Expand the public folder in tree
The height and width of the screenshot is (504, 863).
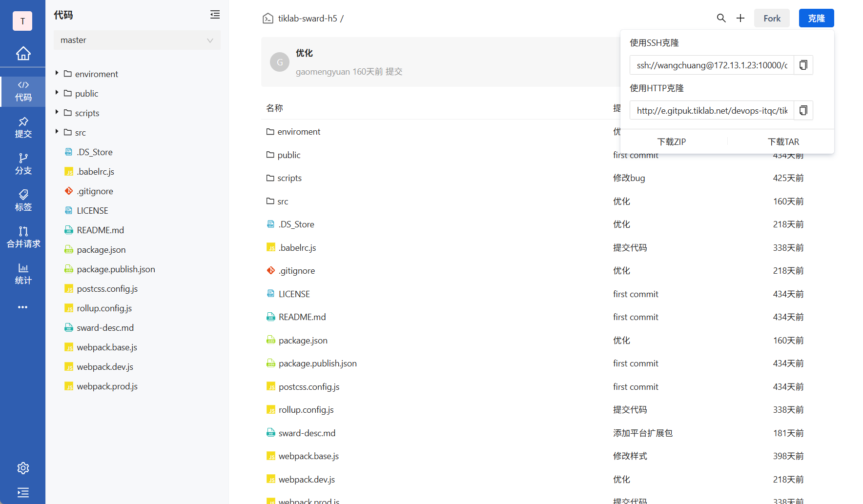pos(57,93)
